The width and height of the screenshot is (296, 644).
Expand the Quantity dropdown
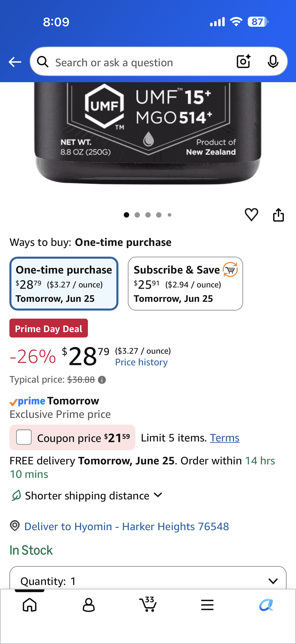point(148,580)
